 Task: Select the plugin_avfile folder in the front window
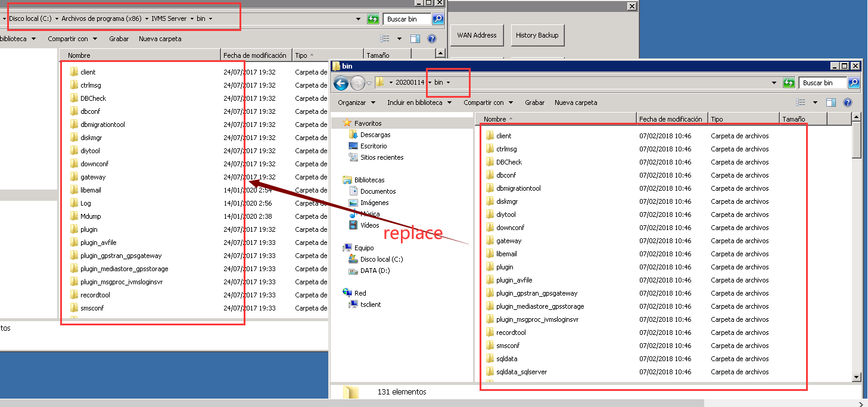pos(509,280)
